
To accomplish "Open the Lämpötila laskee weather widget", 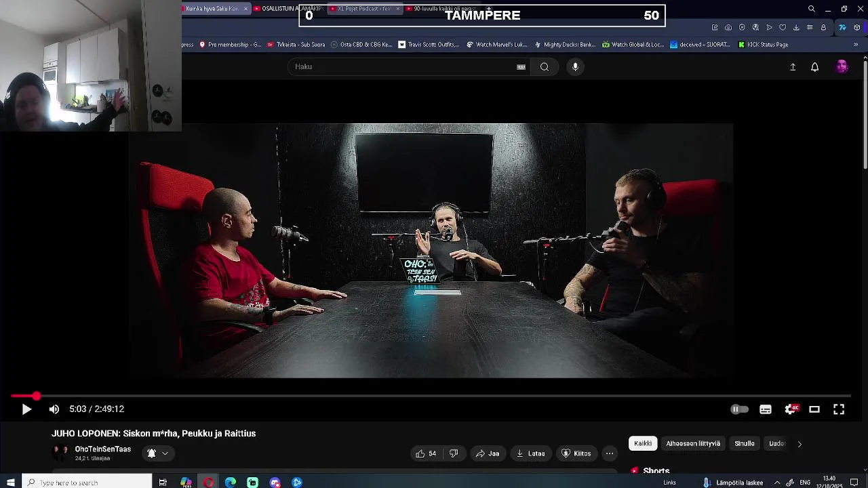I will click(732, 483).
